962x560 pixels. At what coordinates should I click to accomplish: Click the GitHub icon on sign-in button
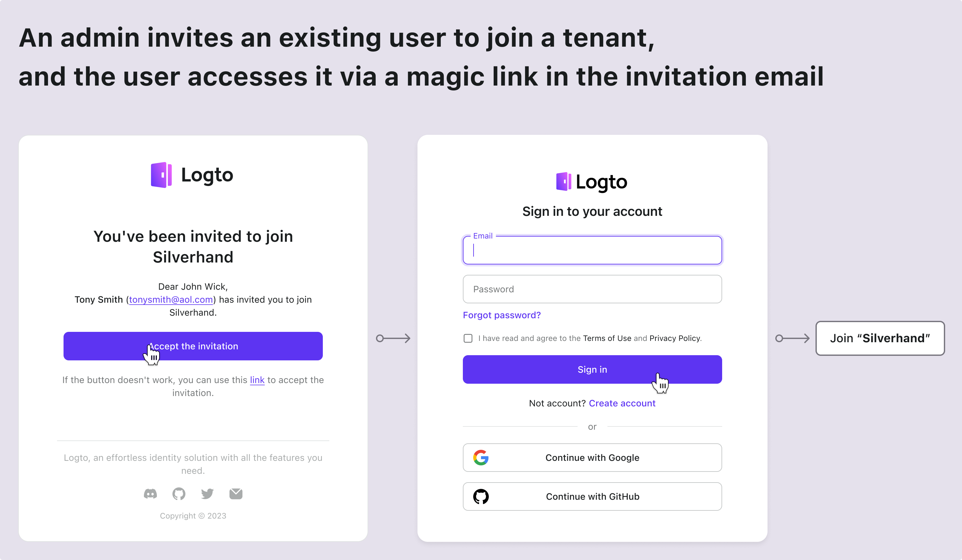[x=481, y=497]
